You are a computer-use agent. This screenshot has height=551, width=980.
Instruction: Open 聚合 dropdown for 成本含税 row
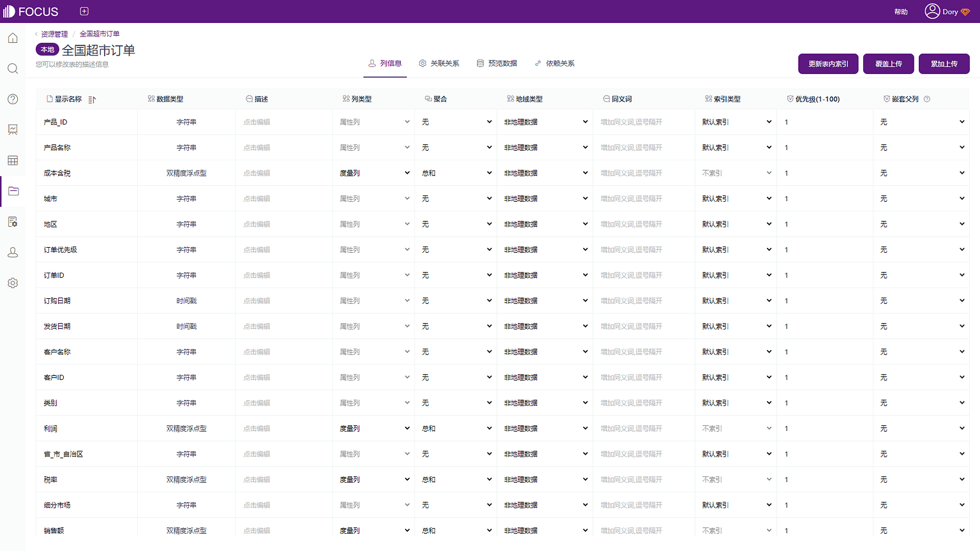click(x=456, y=173)
